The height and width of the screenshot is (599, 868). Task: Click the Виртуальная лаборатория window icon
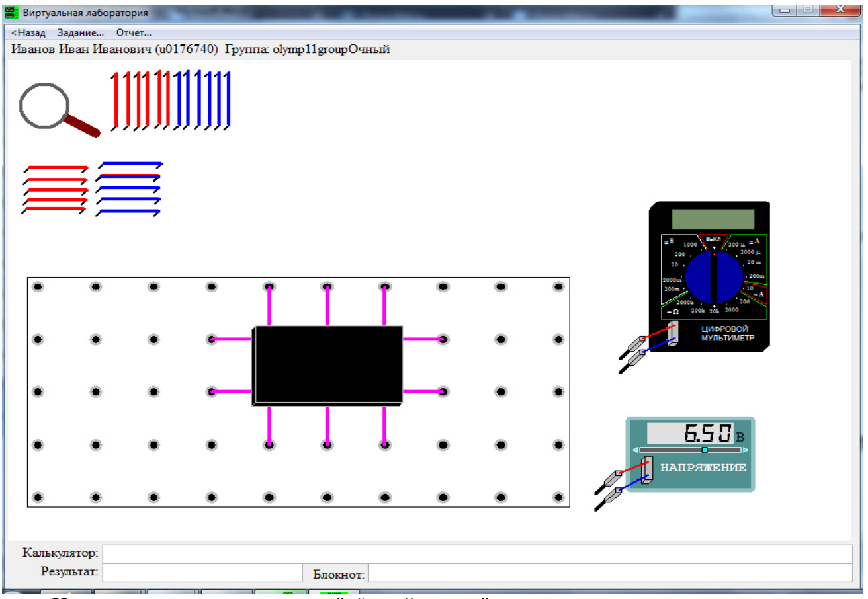11,13
